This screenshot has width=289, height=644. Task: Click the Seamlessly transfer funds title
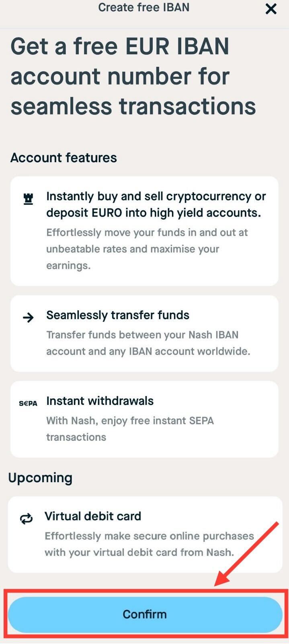click(118, 315)
